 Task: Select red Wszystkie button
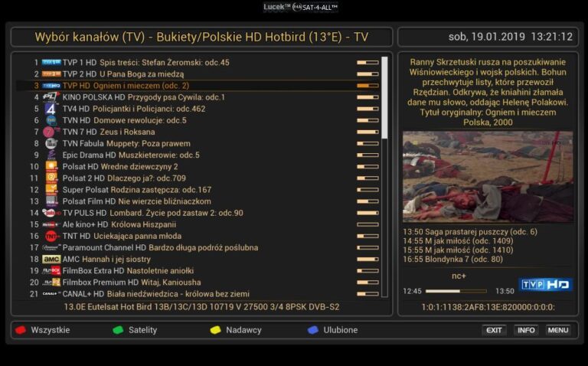point(42,330)
